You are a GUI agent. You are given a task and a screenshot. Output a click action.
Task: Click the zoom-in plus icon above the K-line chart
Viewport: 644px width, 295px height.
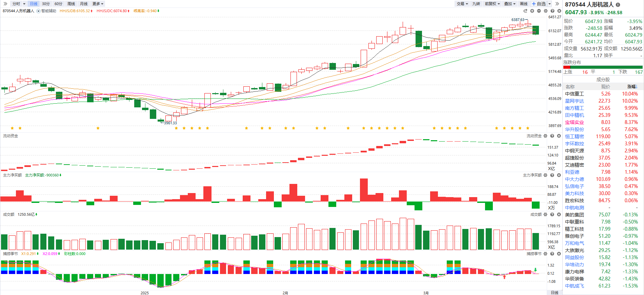click(x=532, y=11)
